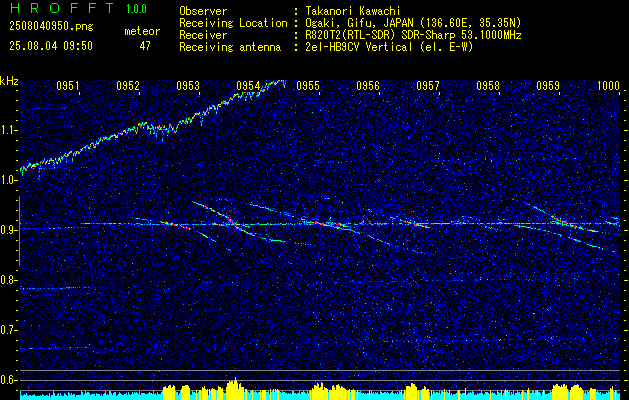Image resolution: width=629 pixels, height=400 pixels.
Task: Click the 0.7 kHz frequency label
Action: (9, 330)
